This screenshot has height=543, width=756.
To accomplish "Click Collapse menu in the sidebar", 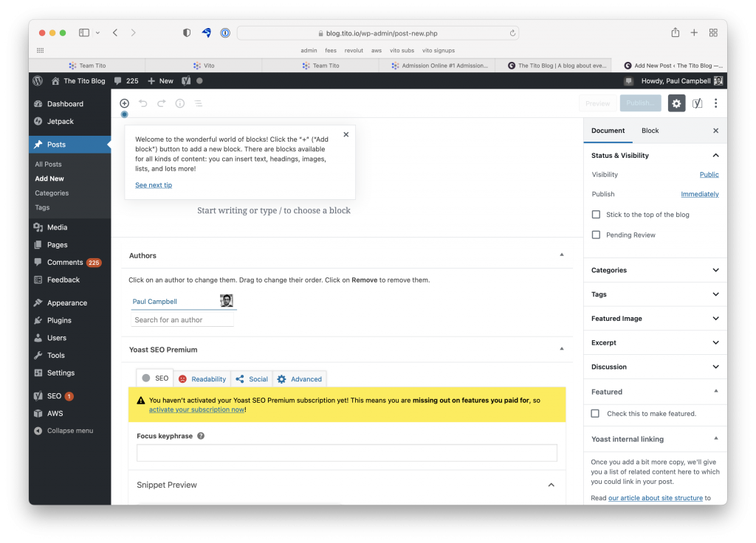I will [63, 431].
